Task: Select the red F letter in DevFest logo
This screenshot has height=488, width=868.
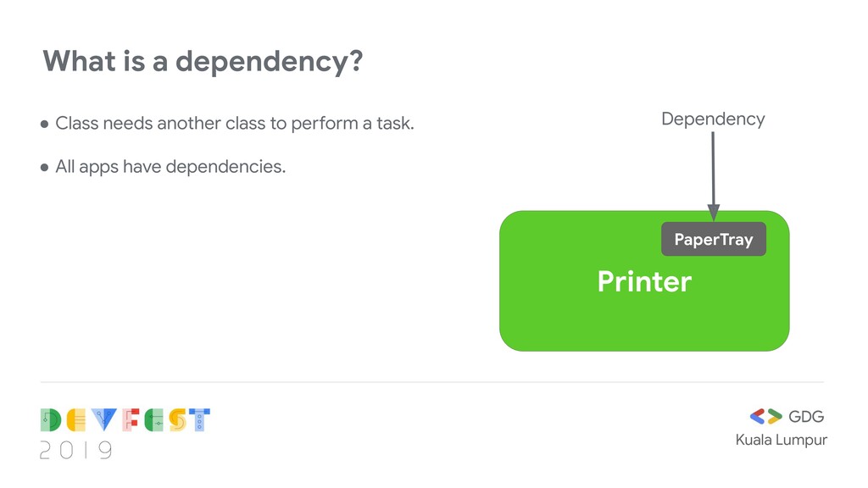Action: pos(131,420)
